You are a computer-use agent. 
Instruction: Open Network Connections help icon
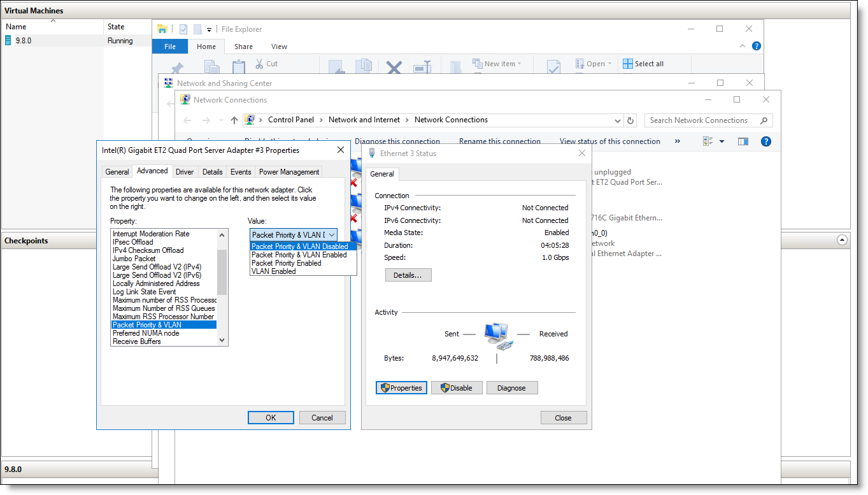[766, 141]
